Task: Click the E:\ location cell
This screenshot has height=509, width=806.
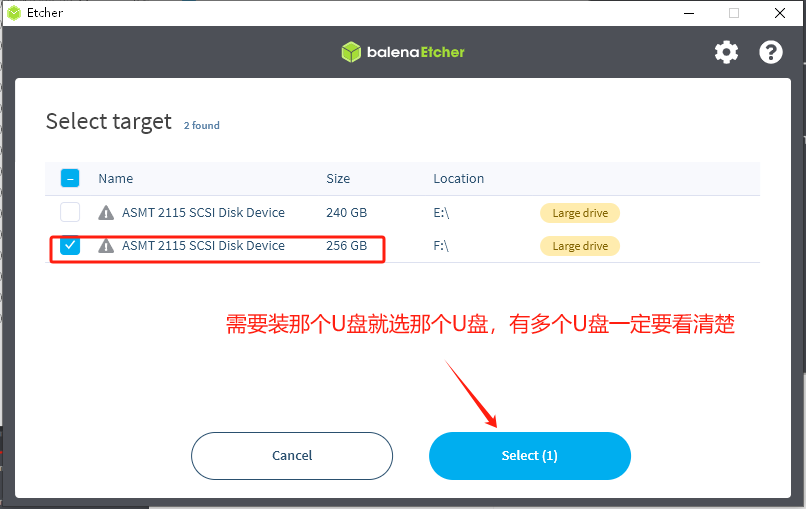Action: (x=441, y=212)
